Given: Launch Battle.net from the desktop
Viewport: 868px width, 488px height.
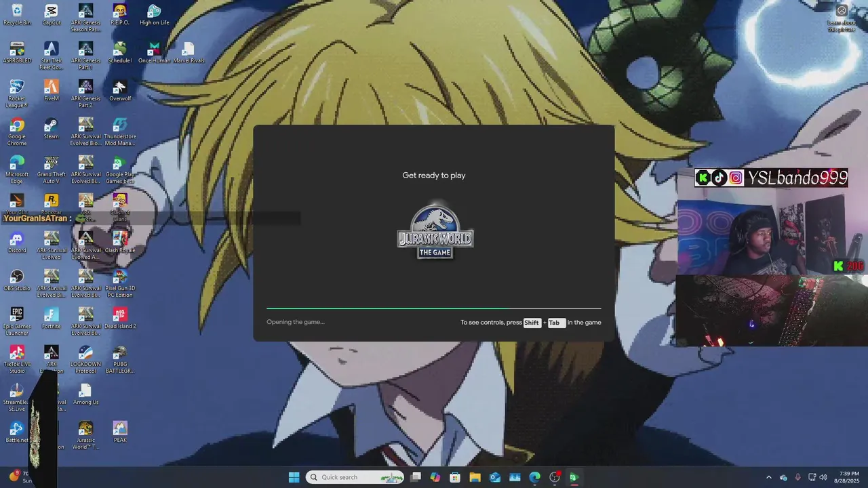Looking at the screenshot, I should (x=17, y=432).
